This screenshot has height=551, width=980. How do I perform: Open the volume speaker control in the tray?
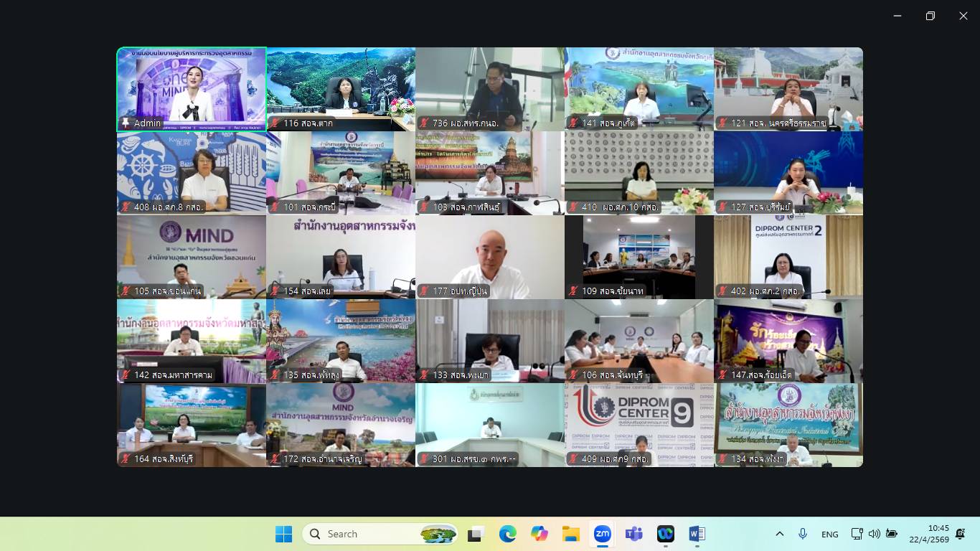coord(874,534)
